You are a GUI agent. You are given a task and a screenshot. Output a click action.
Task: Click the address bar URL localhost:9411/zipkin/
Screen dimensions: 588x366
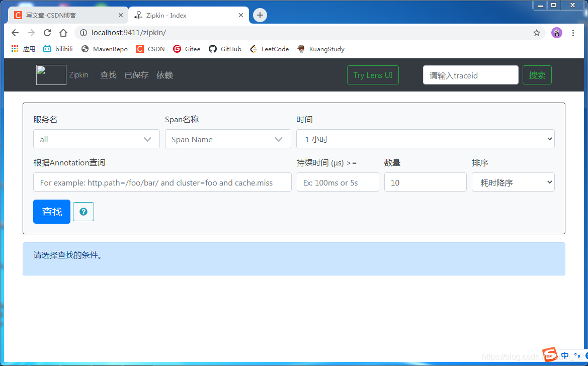click(x=129, y=33)
